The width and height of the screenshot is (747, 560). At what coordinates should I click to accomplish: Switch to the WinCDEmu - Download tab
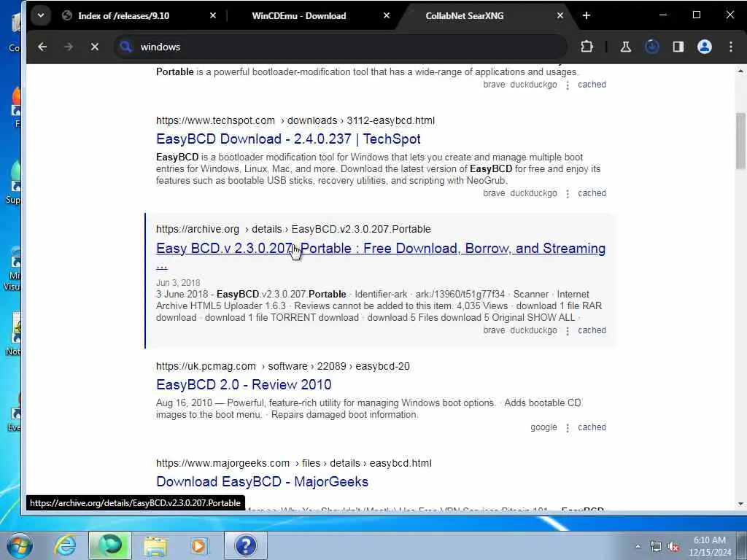click(x=298, y=16)
